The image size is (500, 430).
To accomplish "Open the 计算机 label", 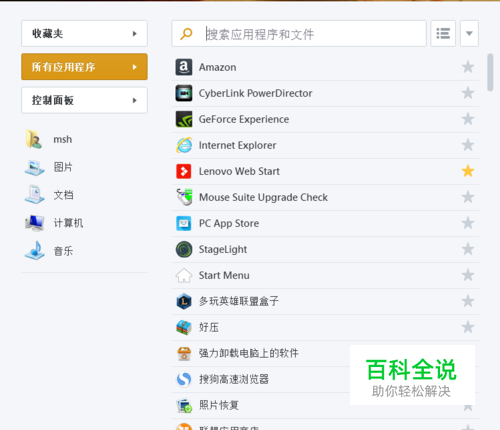I will pos(68,223).
